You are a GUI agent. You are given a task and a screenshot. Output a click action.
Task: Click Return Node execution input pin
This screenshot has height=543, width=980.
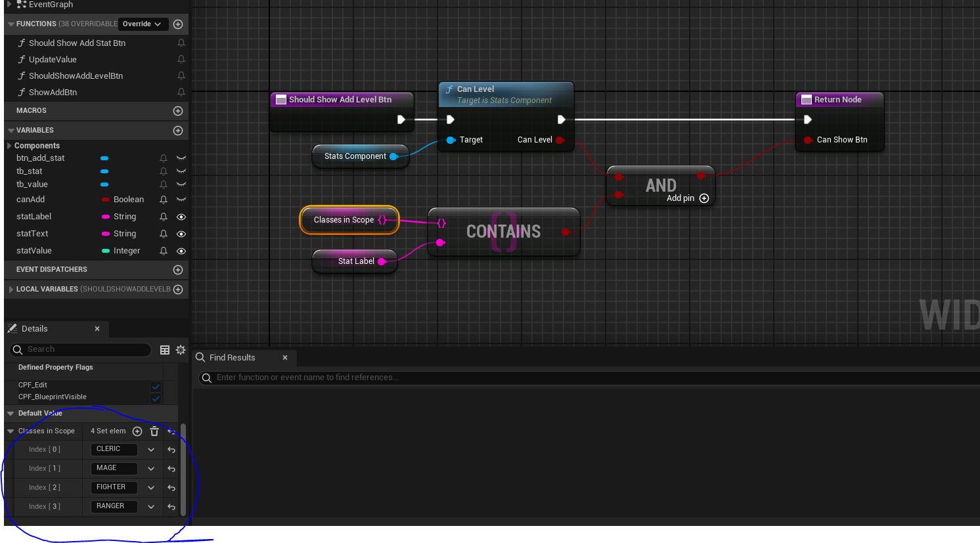808,119
